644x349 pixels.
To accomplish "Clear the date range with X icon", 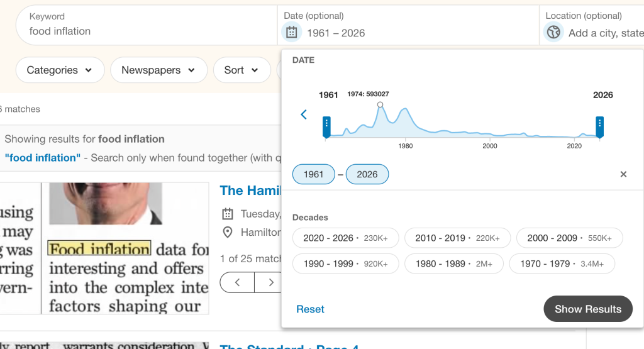I will (623, 174).
